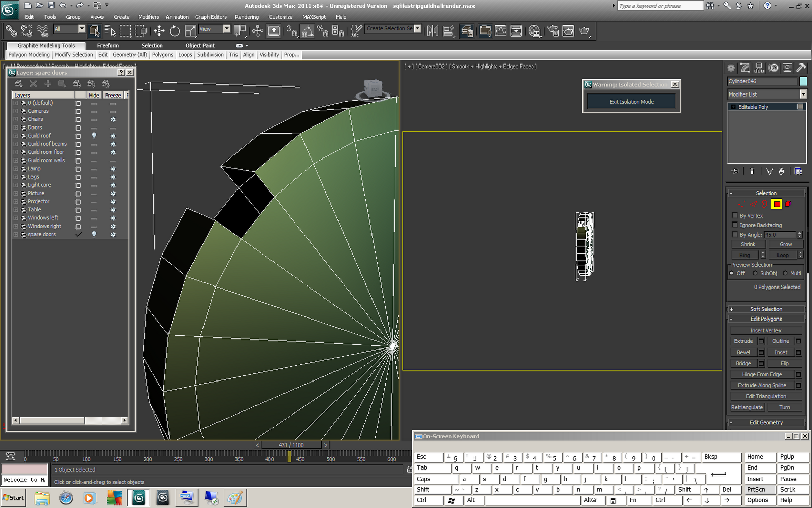Select the SubObj preview selection radio

tap(755, 273)
